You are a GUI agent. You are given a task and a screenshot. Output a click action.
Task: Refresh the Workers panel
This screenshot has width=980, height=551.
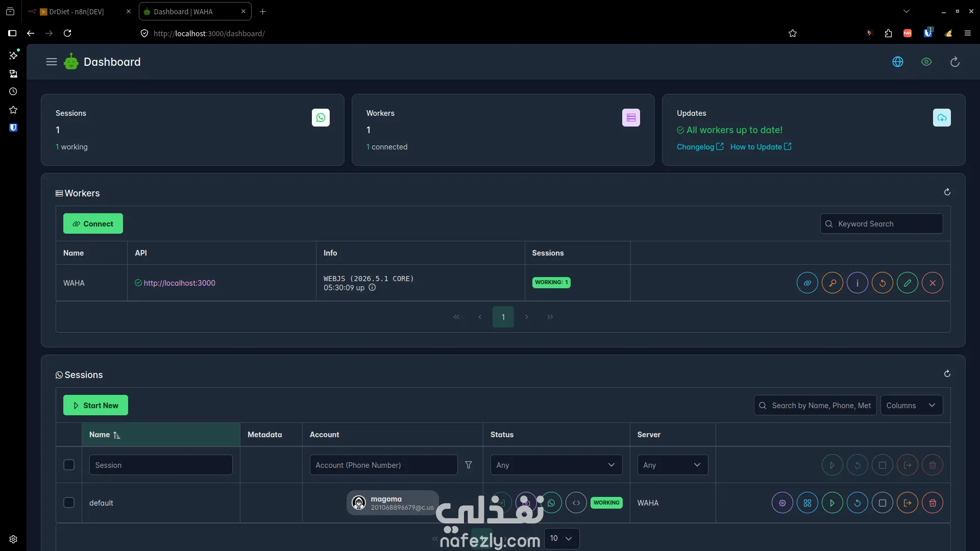tap(947, 192)
